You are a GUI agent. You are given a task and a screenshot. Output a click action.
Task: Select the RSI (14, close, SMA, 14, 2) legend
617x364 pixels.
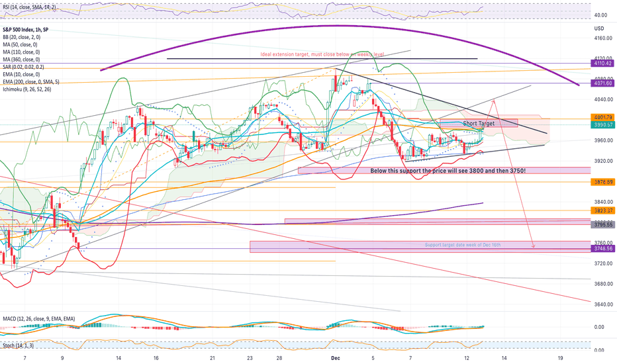point(29,7)
